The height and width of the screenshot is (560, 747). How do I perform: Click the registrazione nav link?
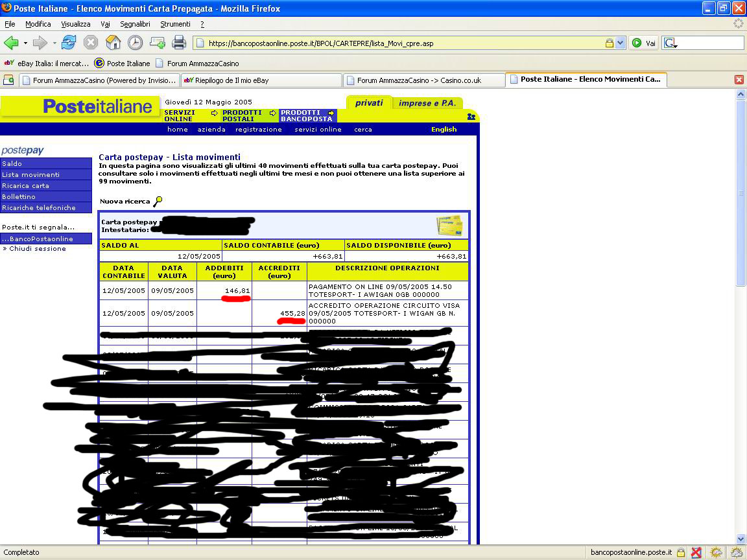click(259, 130)
